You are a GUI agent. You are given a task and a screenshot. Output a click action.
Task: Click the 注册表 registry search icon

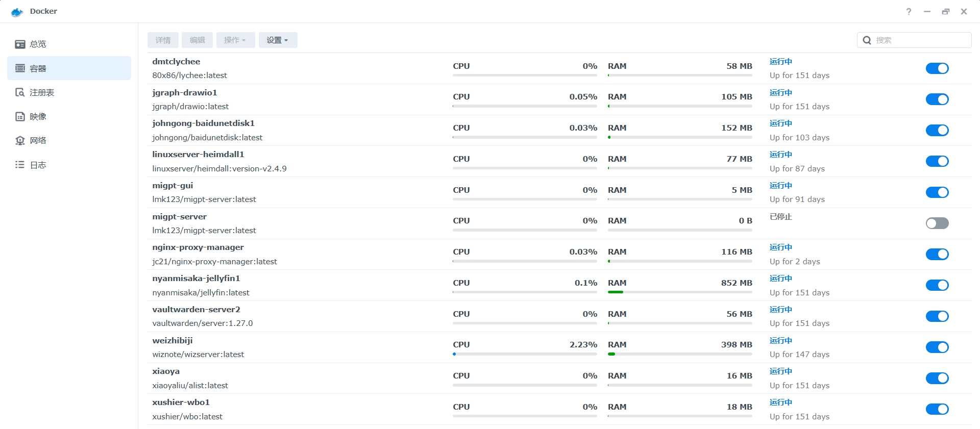point(20,92)
